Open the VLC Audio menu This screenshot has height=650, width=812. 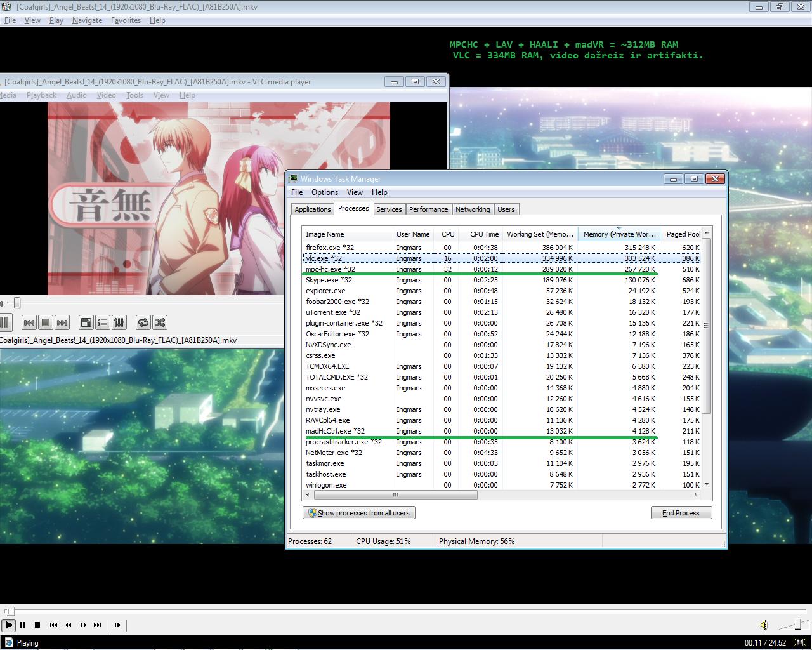[x=77, y=95]
